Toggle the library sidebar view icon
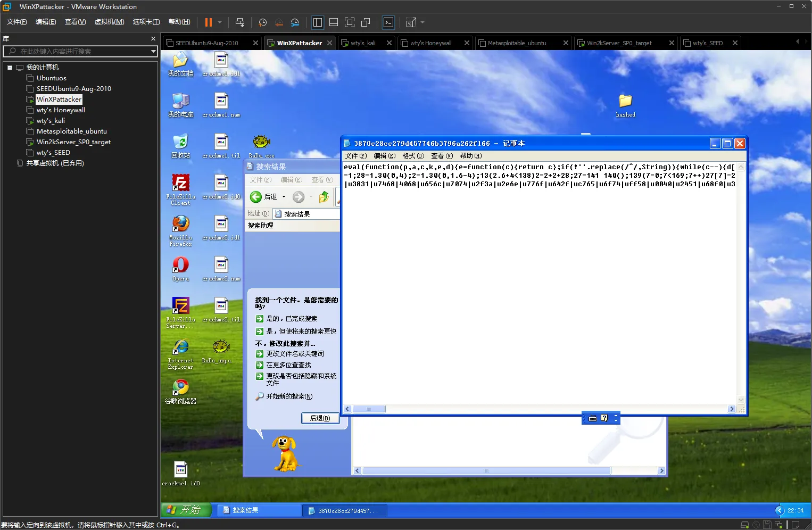This screenshot has width=812, height=530. (318, 22)
